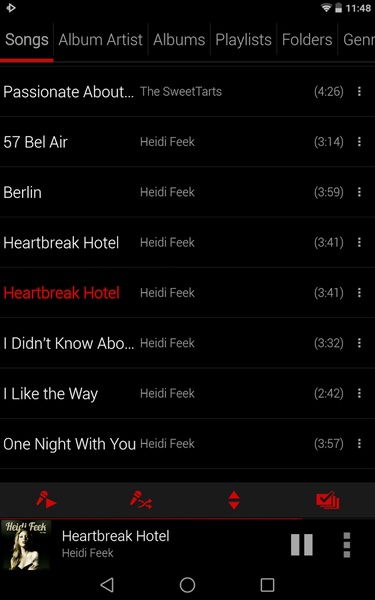375x600 pixels.
Task: Open options for I Like the Way
Action: (359, 393)
